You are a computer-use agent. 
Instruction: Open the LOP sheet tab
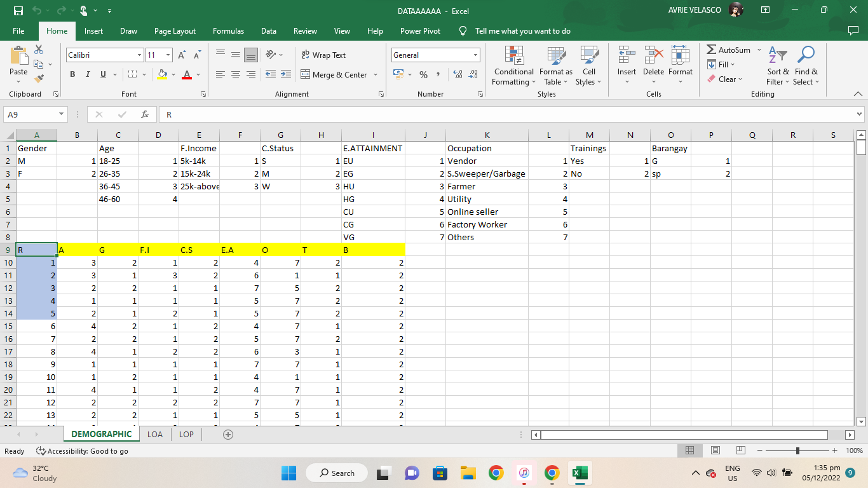tap(186, 435)
